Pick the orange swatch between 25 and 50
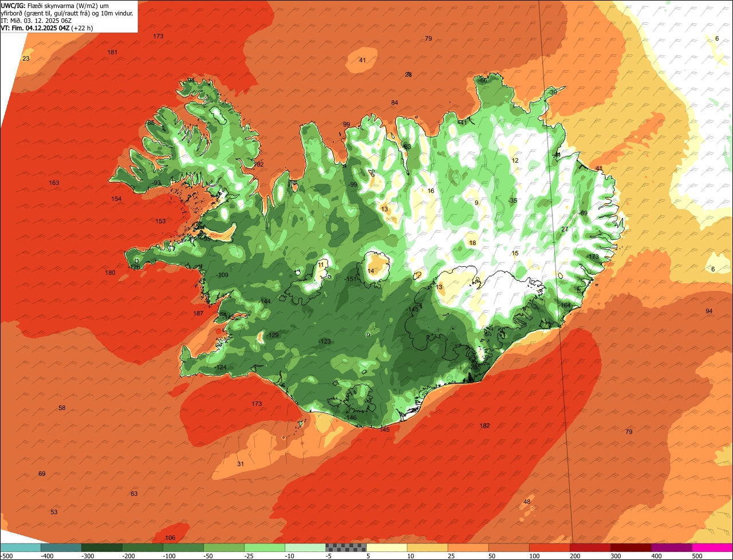 tap(468, 547)
